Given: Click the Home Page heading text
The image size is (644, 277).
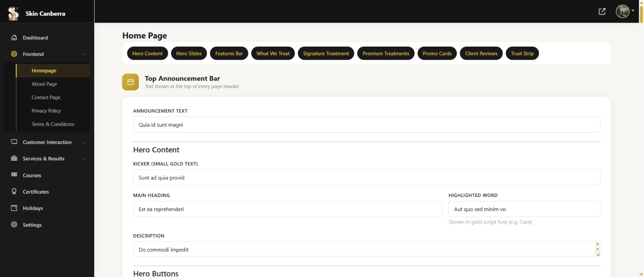Looking at the screenshot, I should pyautogui.click(x=144, y=35).
